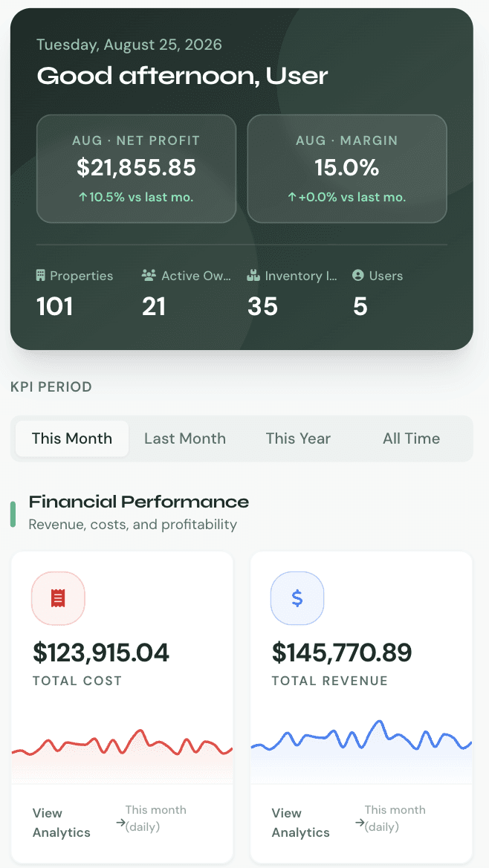
Task: Open the Aug Net Profit summary card
Action: coord(136,168)
